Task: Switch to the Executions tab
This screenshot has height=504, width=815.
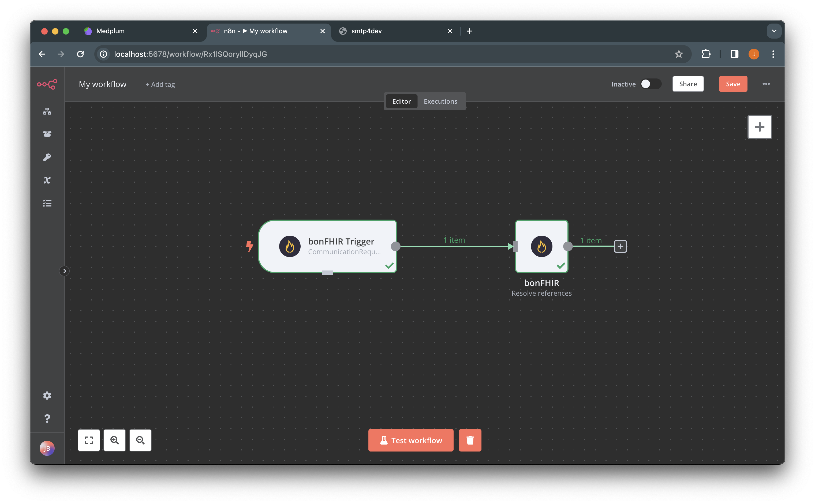Action: (x=441, y=101)
